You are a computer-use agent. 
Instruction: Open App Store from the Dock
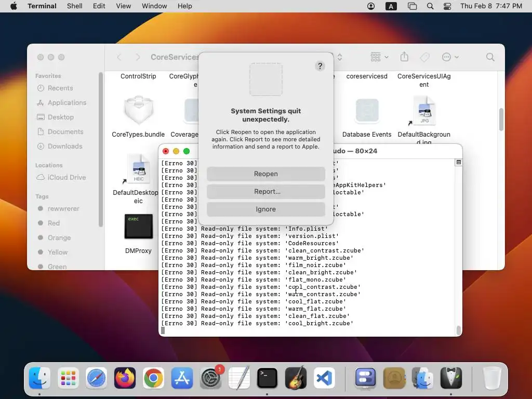182,378
